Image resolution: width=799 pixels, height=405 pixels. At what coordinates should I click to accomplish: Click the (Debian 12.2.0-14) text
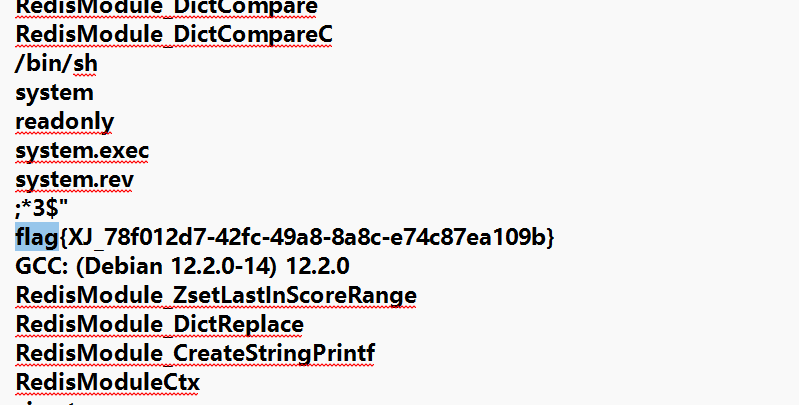point(178,267)
